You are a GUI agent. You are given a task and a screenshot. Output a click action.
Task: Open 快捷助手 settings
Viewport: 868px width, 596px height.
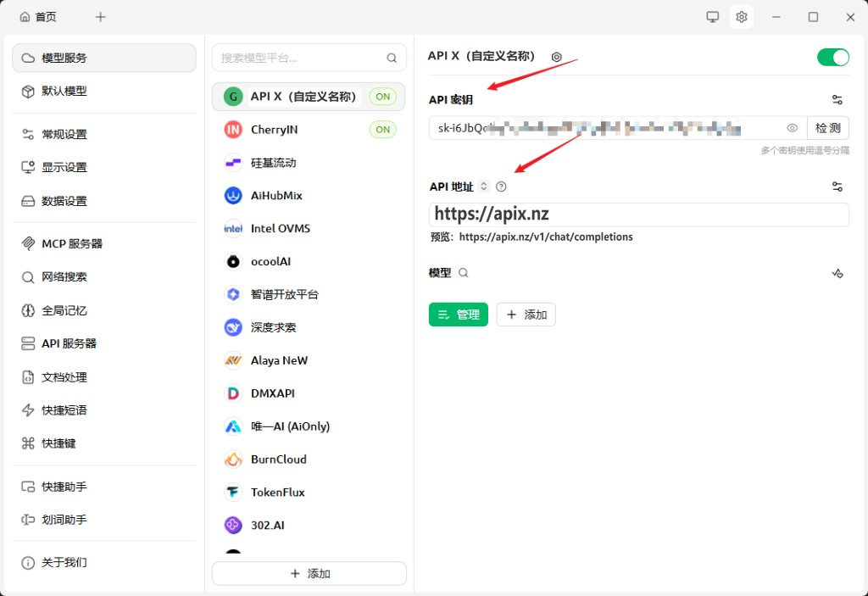click(104, 487)
